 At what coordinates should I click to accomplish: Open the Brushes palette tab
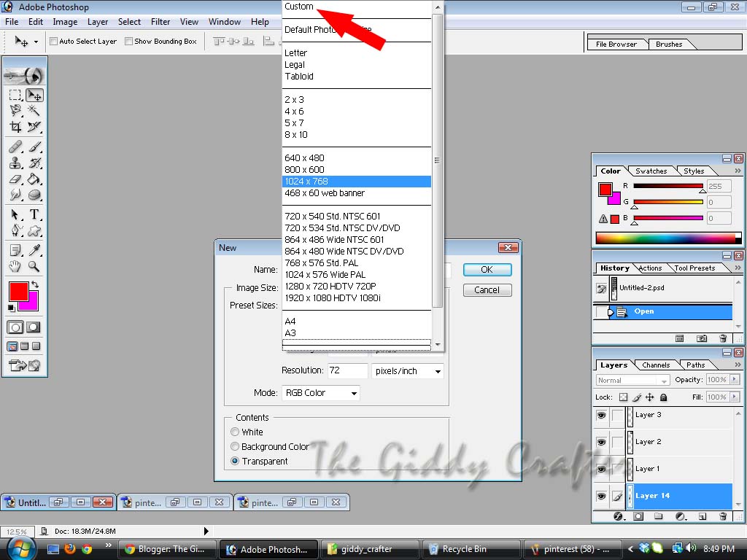pyautogui.click(x=669, y=44)
